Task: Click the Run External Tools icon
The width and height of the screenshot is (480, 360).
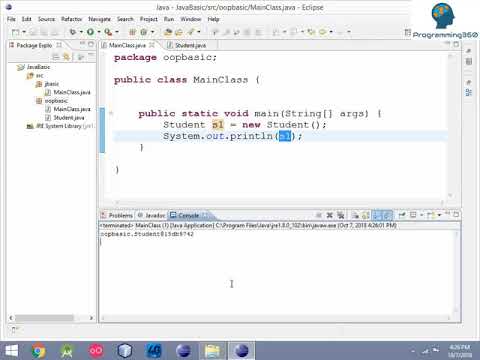Action: (108, 32)
